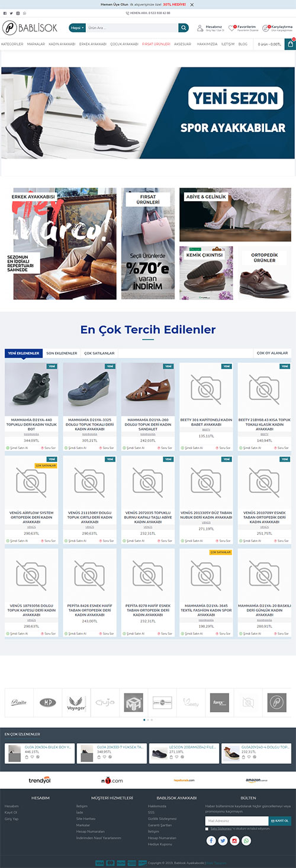Screen dimensions: 296x868
Task: Expand the Hepsi search category dropdown
Action: 77,28
